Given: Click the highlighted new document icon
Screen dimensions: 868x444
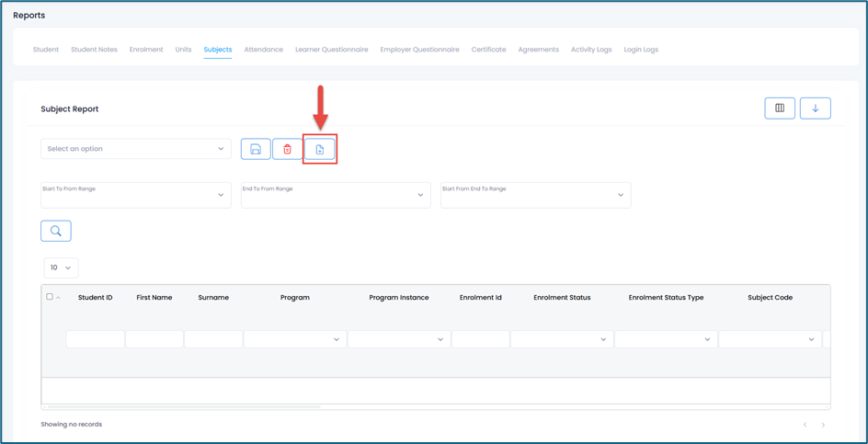Looking at the screenshot, I should 320,149.
